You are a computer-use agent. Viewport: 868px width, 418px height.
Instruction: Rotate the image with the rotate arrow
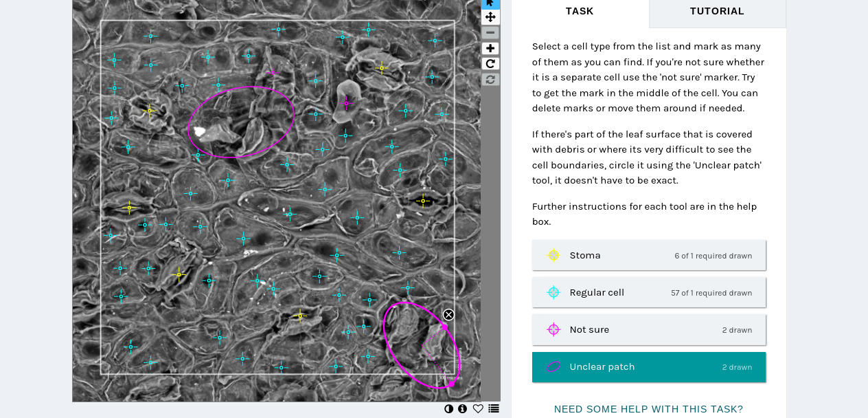(x=490, y=64)
